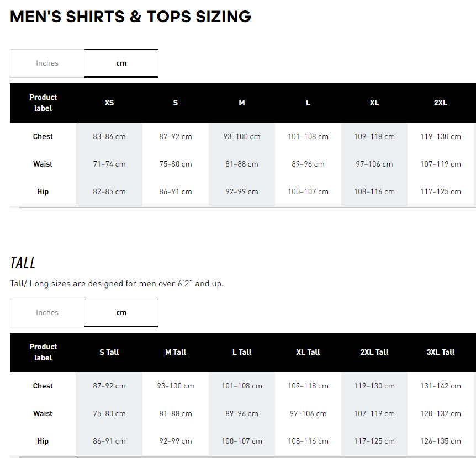Select cm tab in Tall size chart
This screenshot has height=458, width=476.
click(x=121, y=313)
